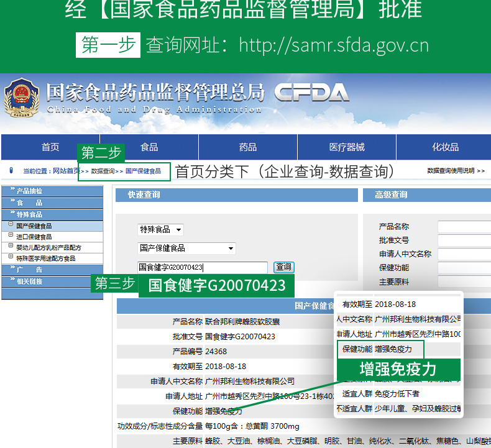Expand icon beside 国产保健食品 in sidebar
491x448 pixels.
pos(11,225)
